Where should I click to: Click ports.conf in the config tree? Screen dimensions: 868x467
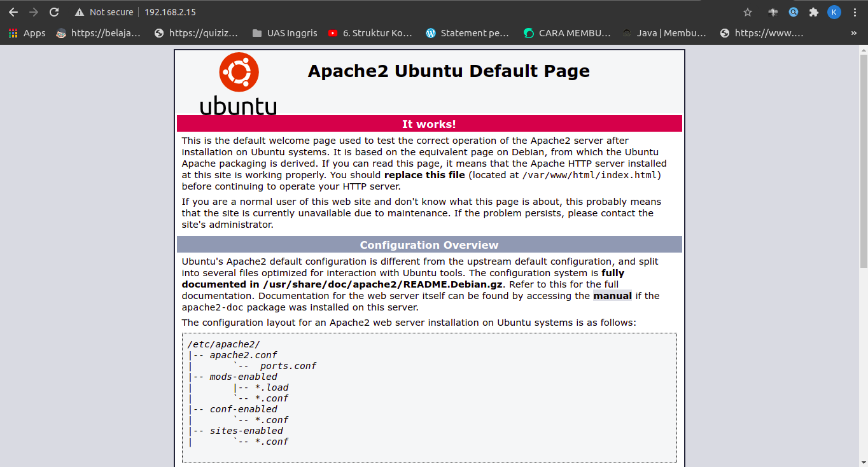(288, 366)
